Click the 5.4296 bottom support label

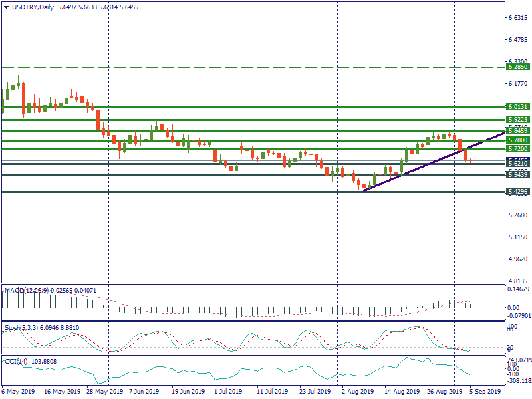(517, 192)
